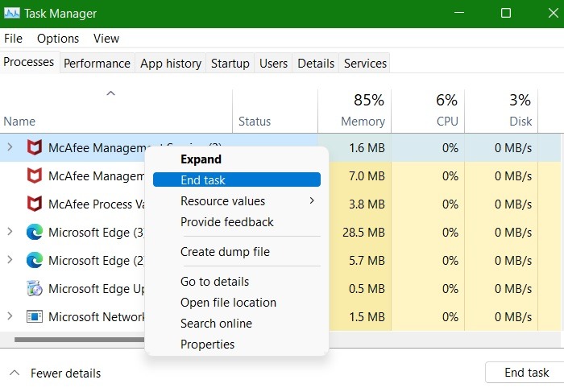This screenshot has width=564, height=392.
Task: Switch to the Performance tab
Action: coord(97,64)
